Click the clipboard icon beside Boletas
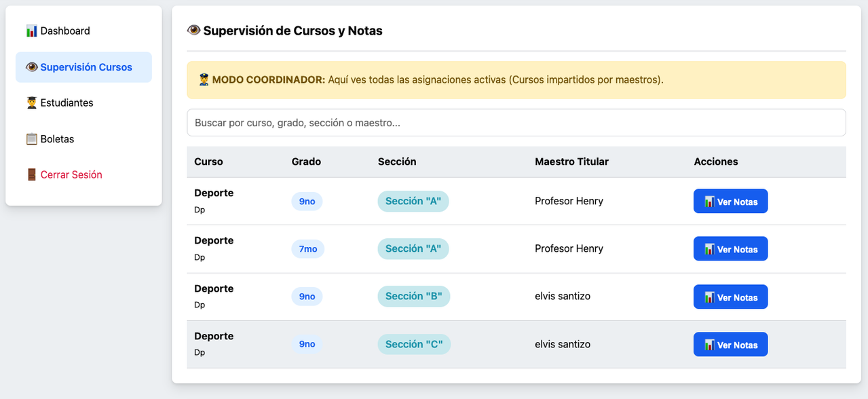This screenshot has width=868, height=399. 31,139
